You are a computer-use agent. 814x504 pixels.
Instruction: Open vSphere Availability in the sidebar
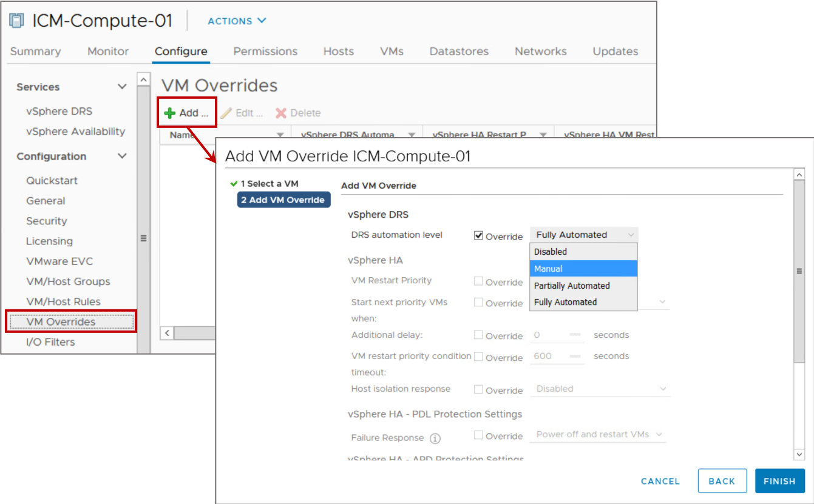[76, 131]
